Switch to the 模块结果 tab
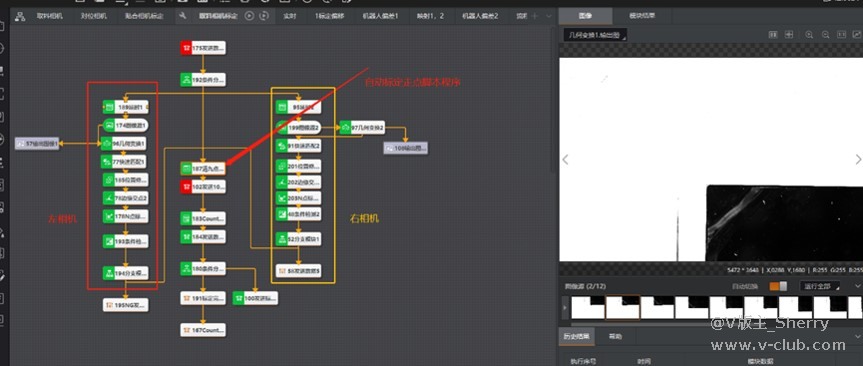Viewport: 863px width, 366px height. pos(642,16)
